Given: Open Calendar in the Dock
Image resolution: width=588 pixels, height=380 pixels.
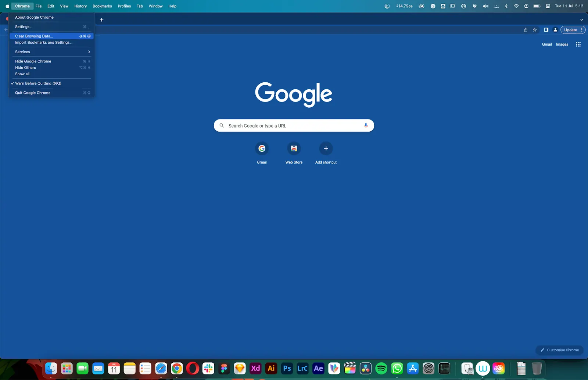Looking at the screenshot, I should pos(114,368).
